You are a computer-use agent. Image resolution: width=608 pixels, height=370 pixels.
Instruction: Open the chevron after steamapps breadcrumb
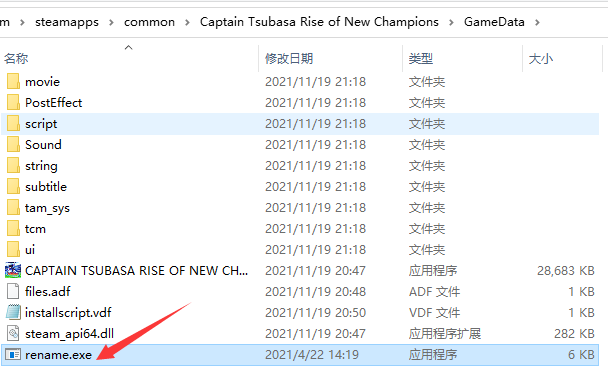[x=111, y=22]
